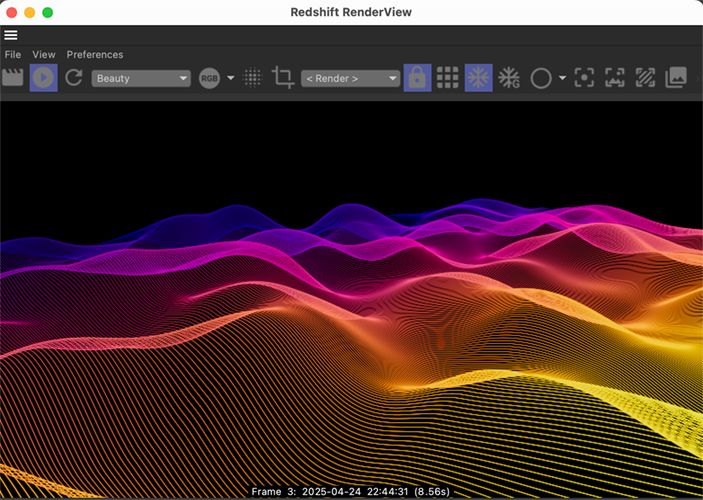The width and height of the screenshot is (703, 500).
Task: Minimize the RenderView window
Action: click(30, 13)
